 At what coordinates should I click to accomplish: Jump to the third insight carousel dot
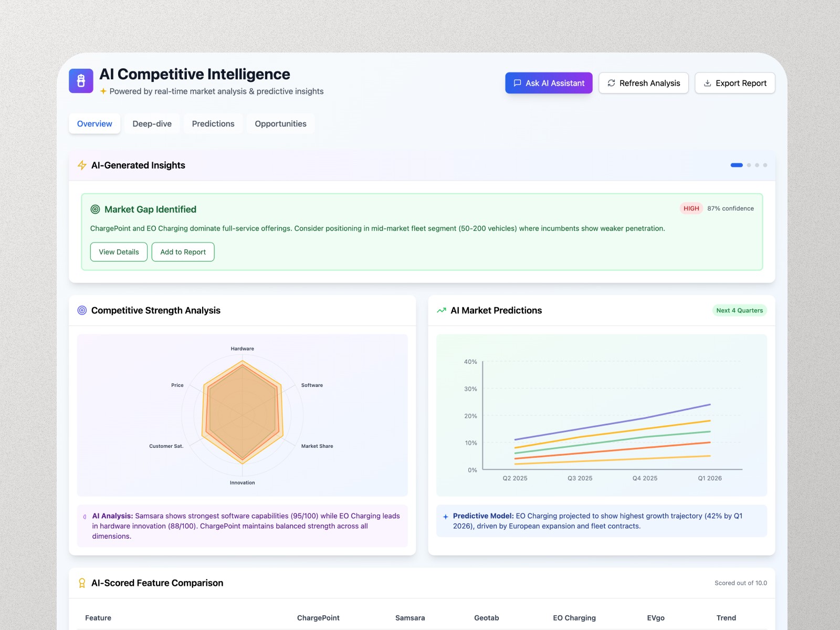[757, 165]
